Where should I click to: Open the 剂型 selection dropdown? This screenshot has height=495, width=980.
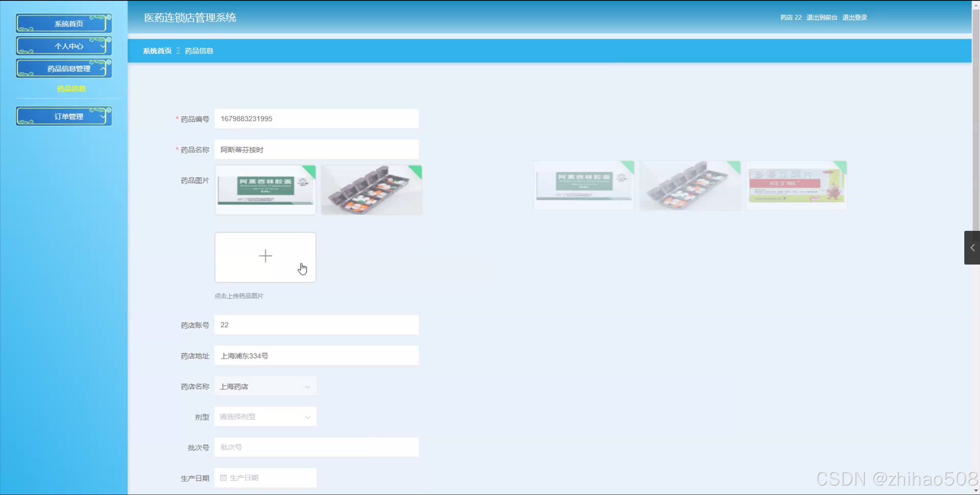[x=265, y=417]
